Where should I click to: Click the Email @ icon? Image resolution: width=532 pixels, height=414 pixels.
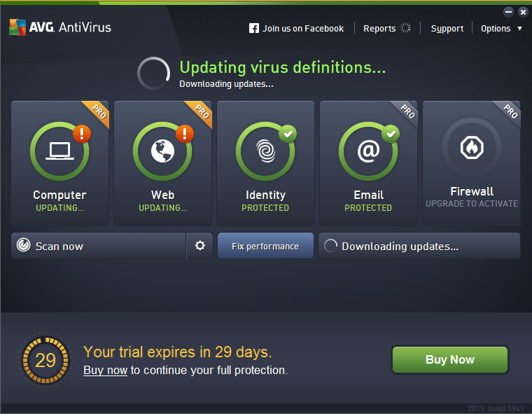(x=368, y=151)
